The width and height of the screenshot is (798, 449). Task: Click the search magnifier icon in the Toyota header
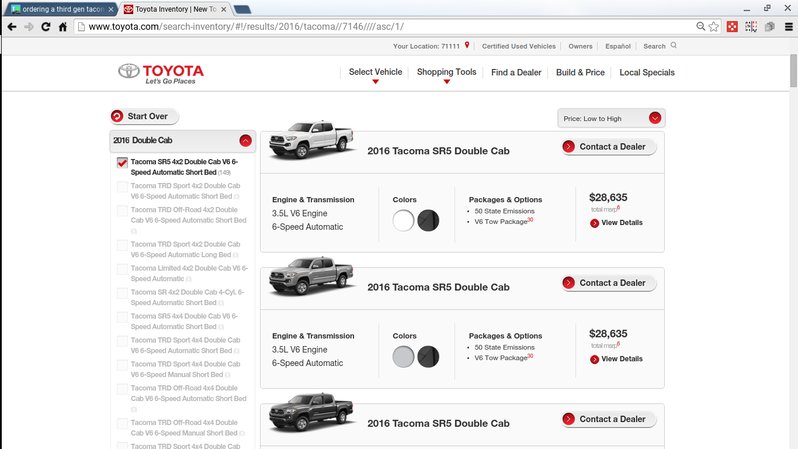pos(673,45)
